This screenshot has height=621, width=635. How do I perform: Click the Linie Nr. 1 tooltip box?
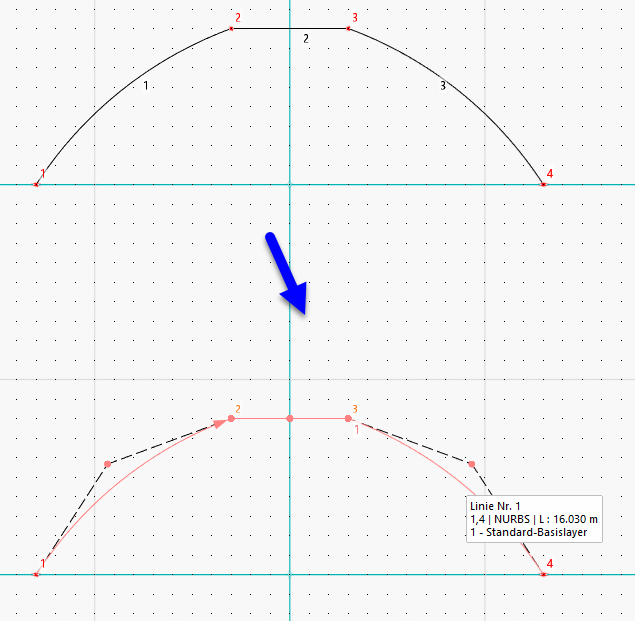[x=534, y=519]
